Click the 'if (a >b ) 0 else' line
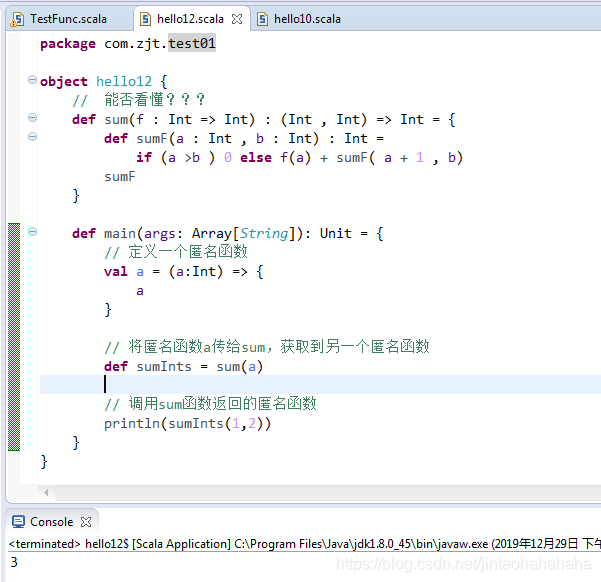Image resolution: width=601 pixels, height=582 pixels. (299, 157)
